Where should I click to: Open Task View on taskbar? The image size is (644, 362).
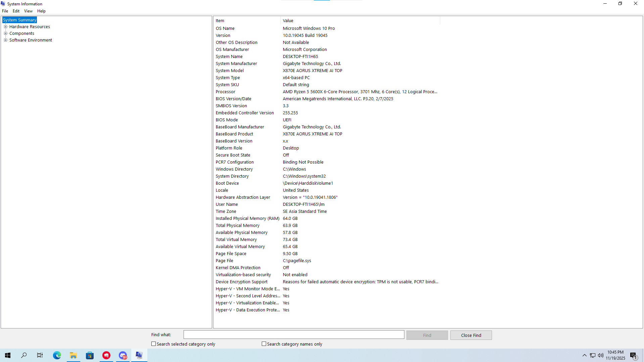[x=40, y=355]
